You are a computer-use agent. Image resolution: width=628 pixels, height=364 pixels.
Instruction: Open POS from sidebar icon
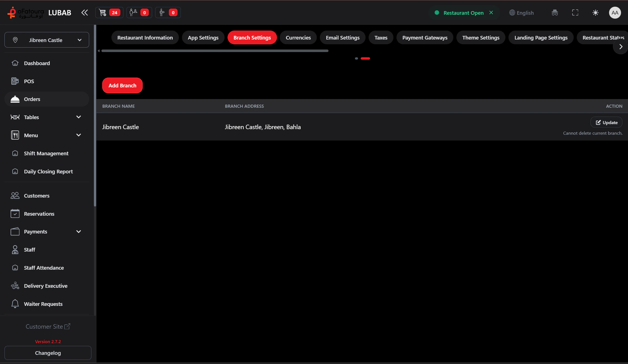[x=15, y=81]
